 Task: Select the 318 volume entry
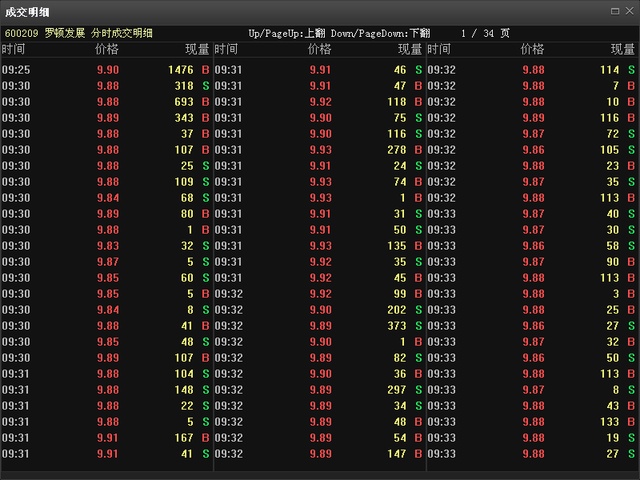pos(184,86)
